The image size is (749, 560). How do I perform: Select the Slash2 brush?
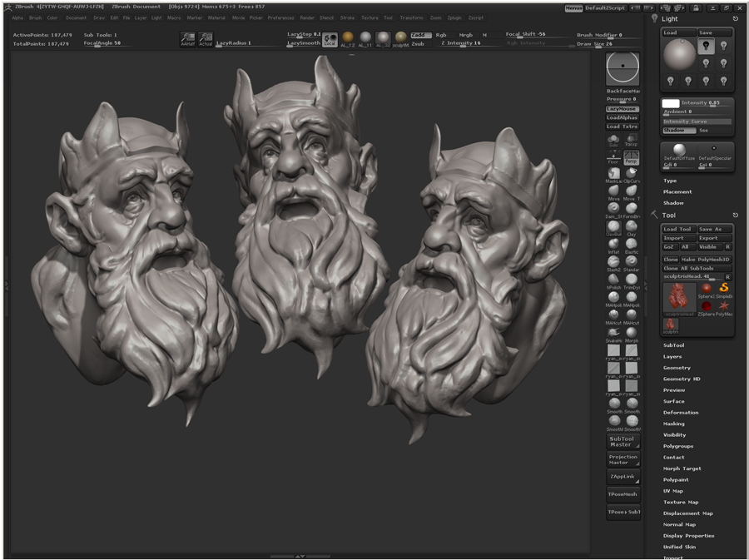click(x=613, y=261)
